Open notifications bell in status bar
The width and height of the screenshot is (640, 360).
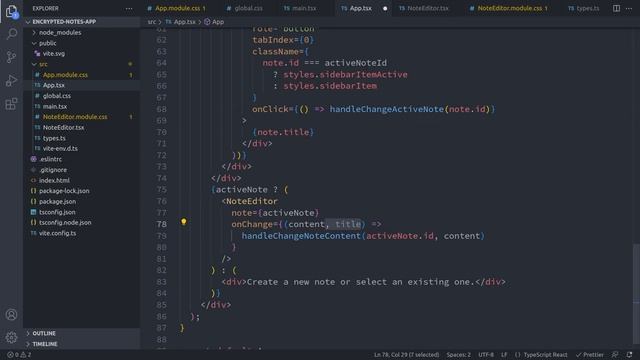click(629, 355)
